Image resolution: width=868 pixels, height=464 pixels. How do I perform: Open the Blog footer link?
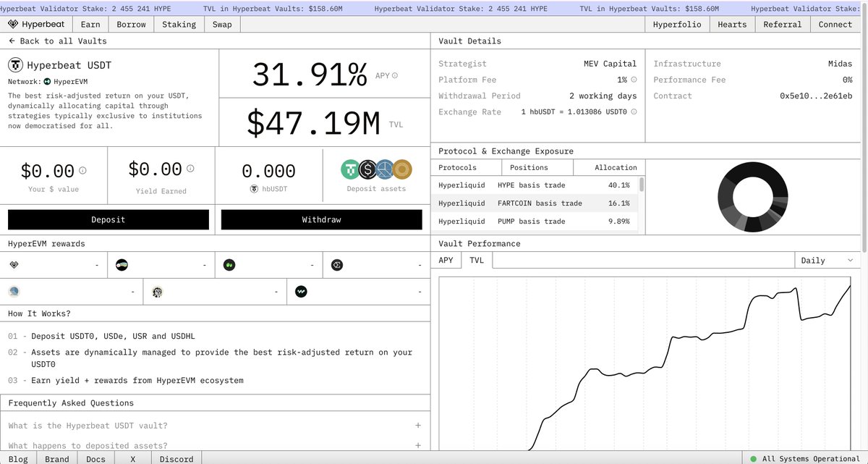[x=18, y=459]
